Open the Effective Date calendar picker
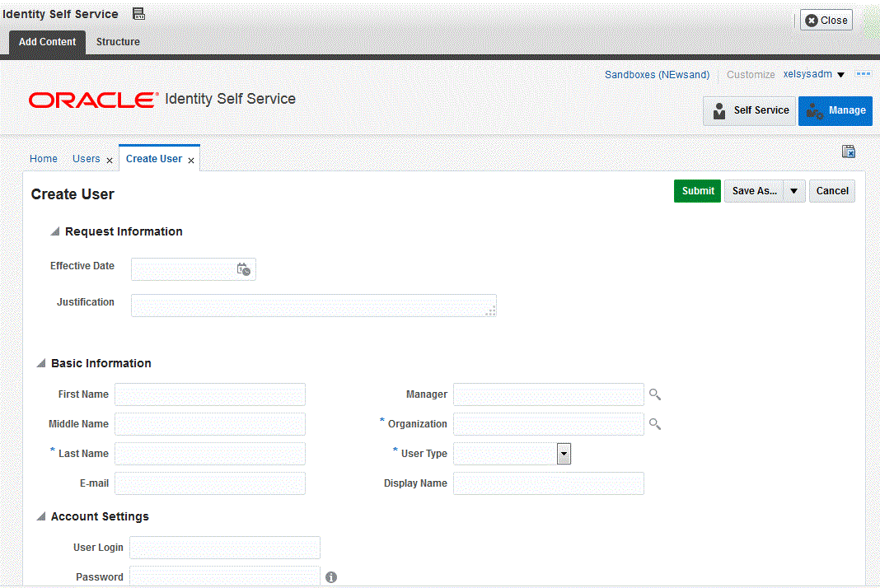Screen dimensions: 880x588 (244, 269)
